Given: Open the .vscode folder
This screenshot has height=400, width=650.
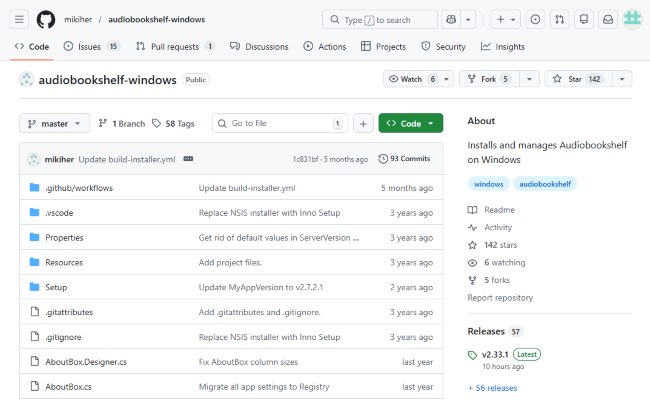Looking at the screenshot, I should point(59,213).
